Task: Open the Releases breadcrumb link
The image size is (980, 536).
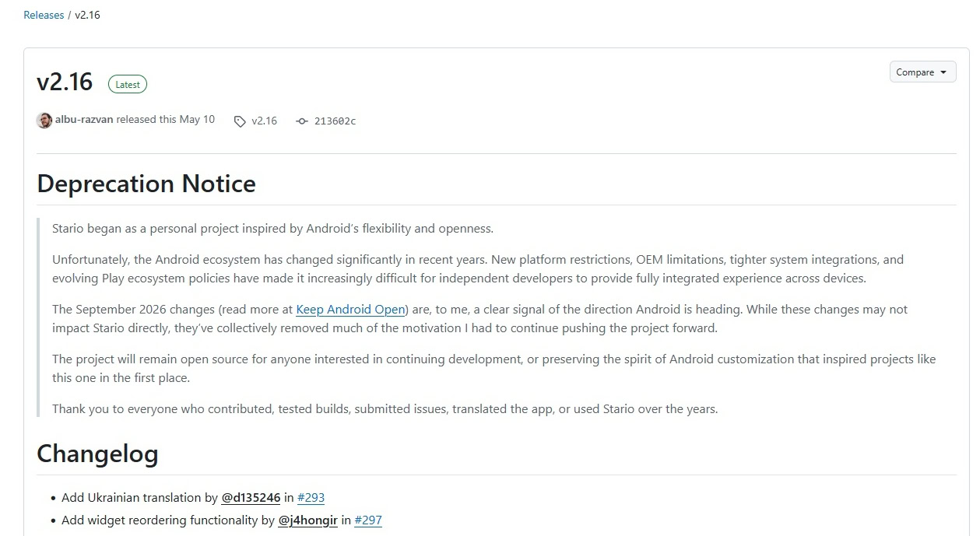Action: (44, 15)
